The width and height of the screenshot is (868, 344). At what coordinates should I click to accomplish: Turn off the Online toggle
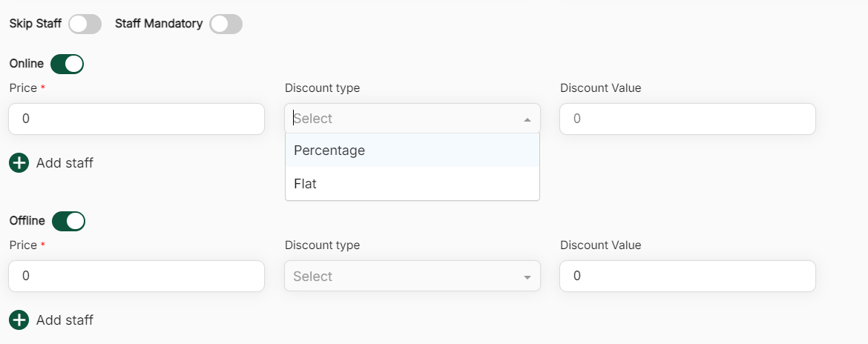point(67,64)
